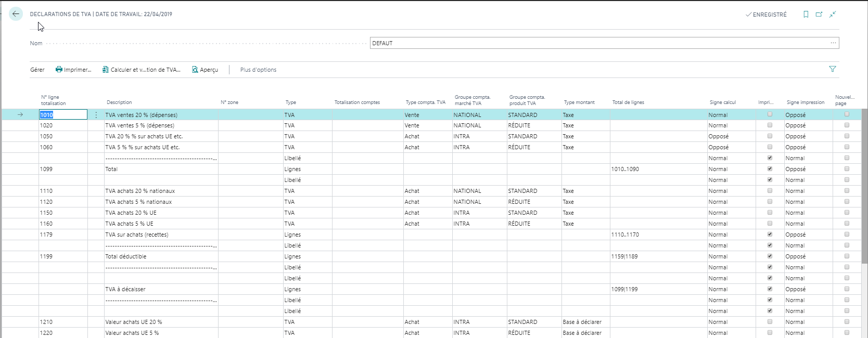The image size is (868, 338).
Task: Click the Type compta. TVA column header
Action: [x=425, y=102]
